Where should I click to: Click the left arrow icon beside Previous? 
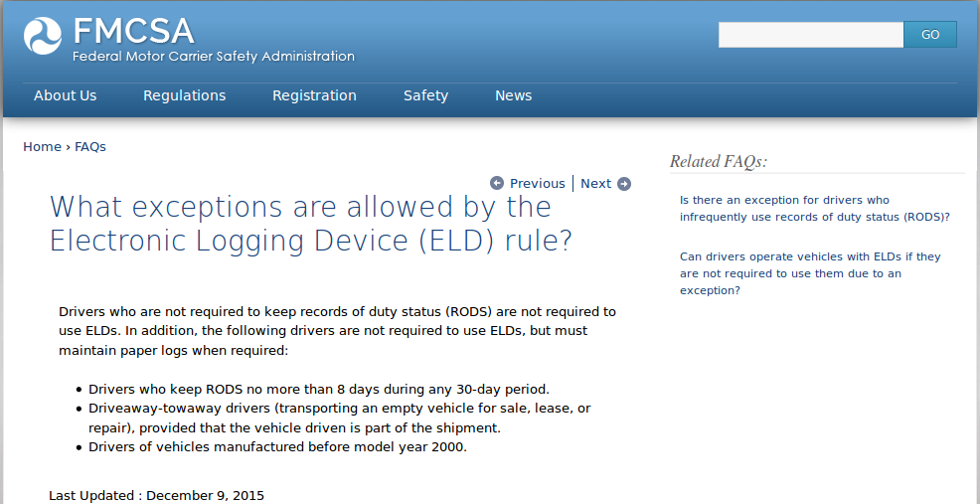(x=497, y=183)
